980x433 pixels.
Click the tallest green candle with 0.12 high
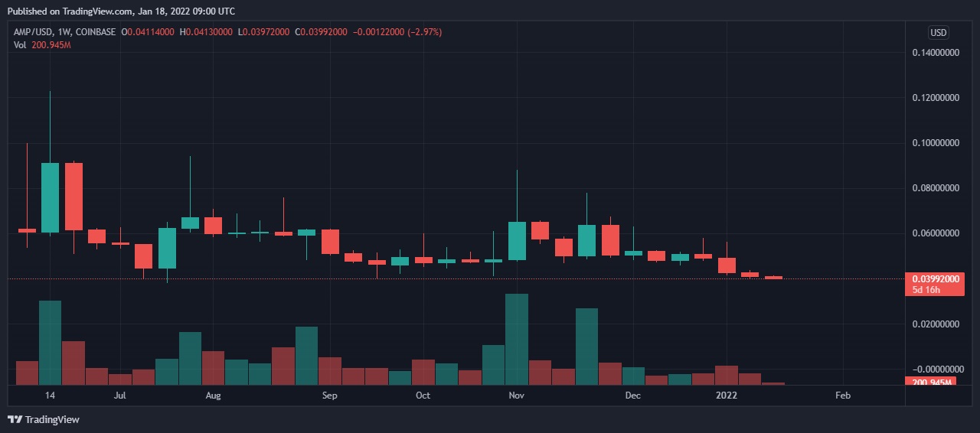coord(50,197)
